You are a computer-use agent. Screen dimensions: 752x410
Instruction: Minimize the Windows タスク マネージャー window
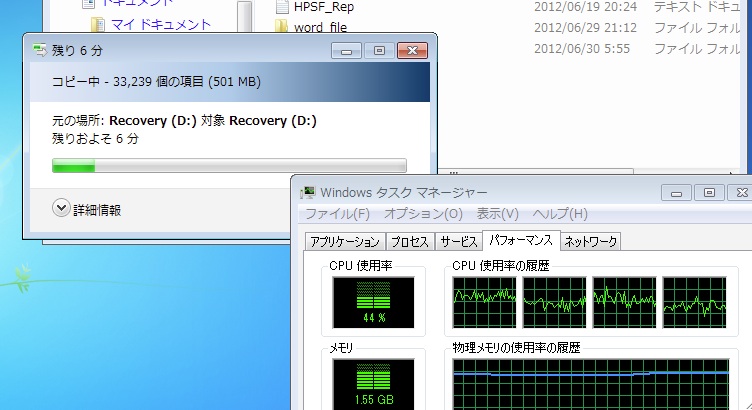676,193
